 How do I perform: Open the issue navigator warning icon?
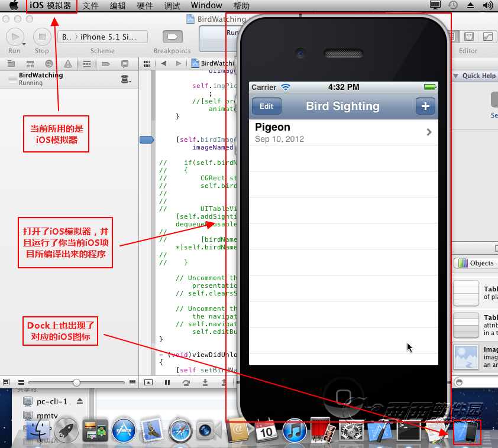point(68,64)
